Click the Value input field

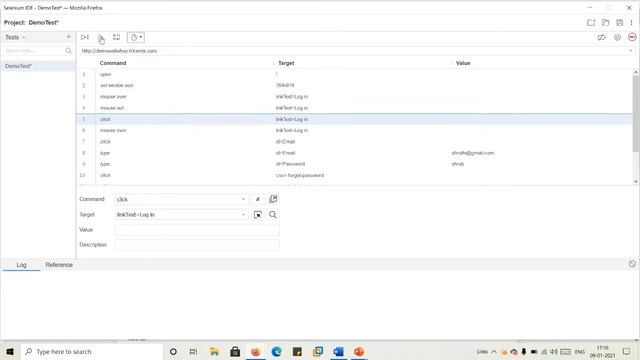coord(197,230)
